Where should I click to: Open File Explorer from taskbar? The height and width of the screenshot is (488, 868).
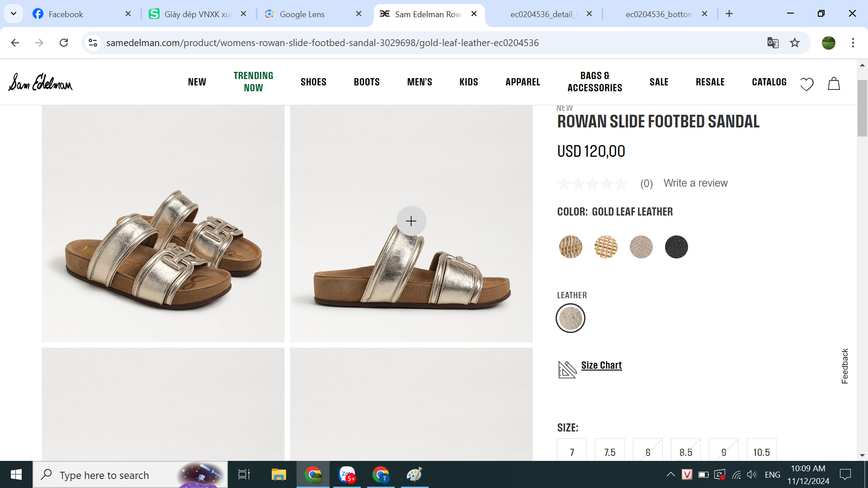[278, 474]
